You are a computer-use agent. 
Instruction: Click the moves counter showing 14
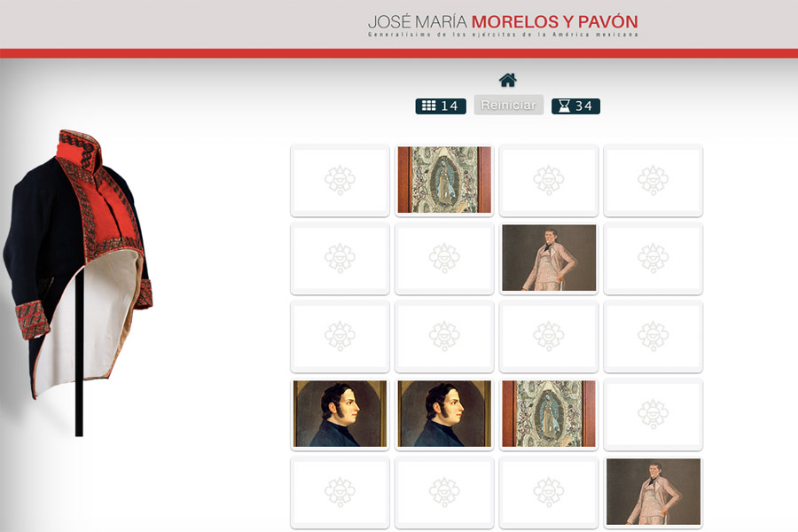click(440, 106)
